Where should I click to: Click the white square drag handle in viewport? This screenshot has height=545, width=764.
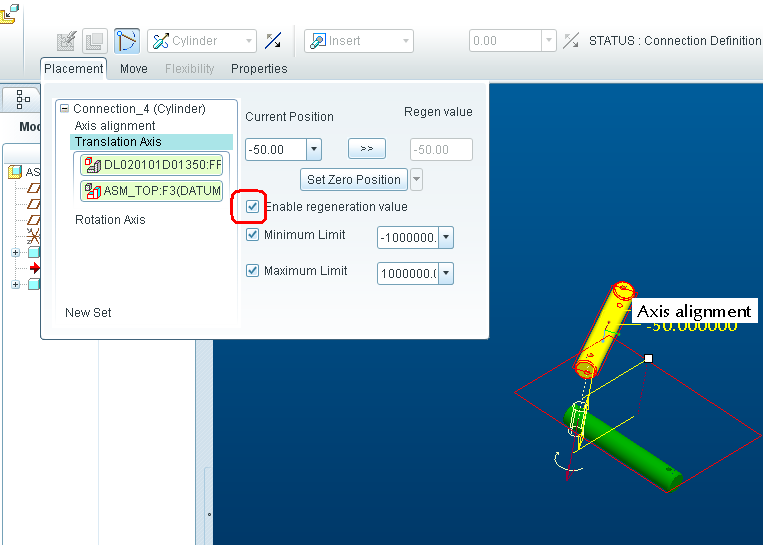(648, 358)
